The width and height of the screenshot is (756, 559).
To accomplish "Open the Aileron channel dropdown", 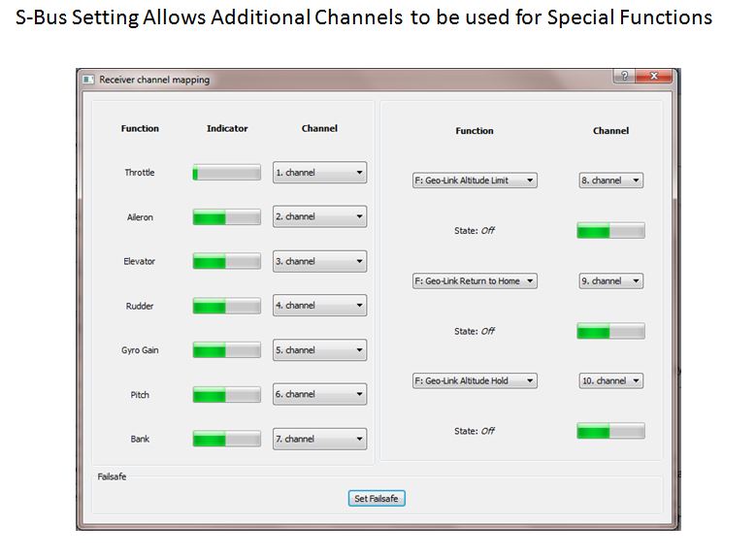I will pyautogui.click(x=319, y=216).
